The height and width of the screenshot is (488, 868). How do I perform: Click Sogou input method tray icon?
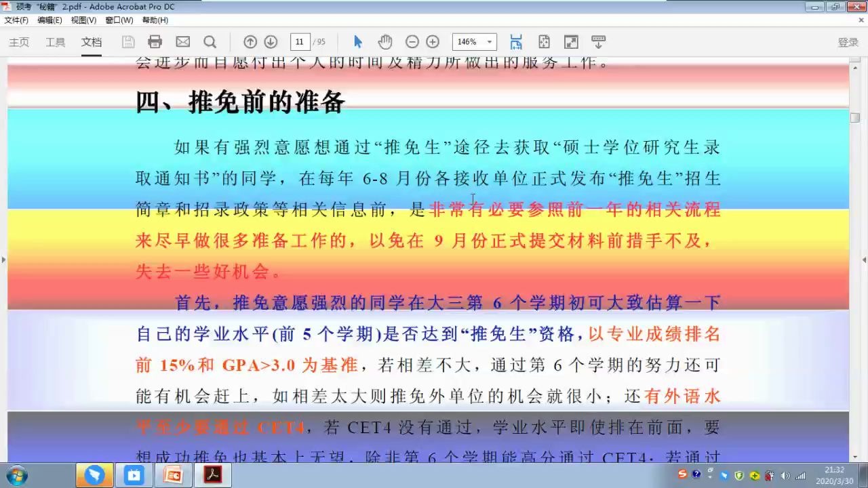coord(682,474)
